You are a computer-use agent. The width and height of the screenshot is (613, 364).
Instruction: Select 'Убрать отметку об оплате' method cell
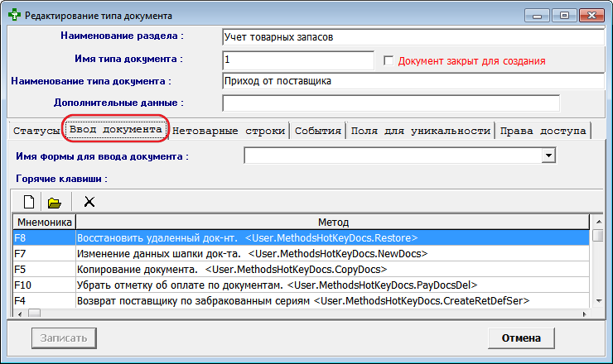[x=332, y=285]
